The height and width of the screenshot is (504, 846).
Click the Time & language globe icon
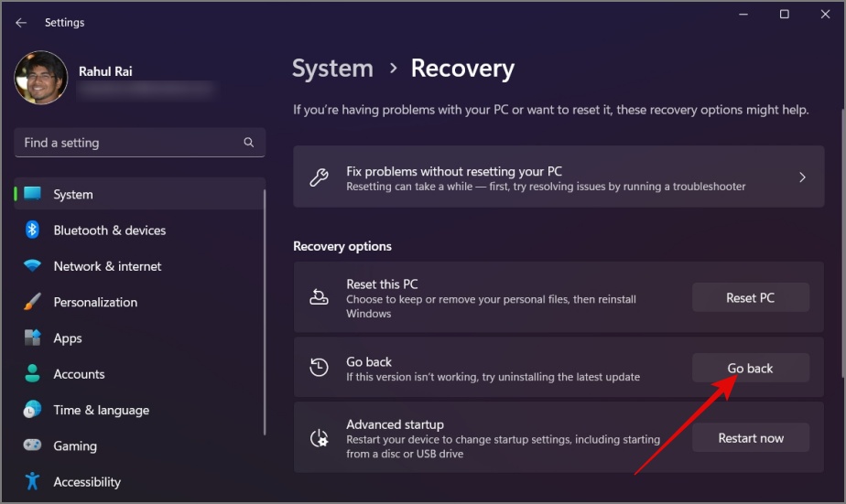pos(32,410)
